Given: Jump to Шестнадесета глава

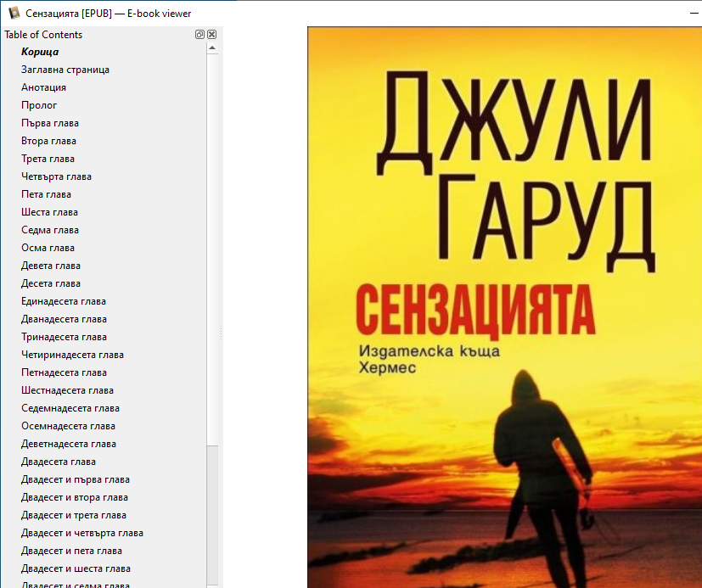Looking at the screenshot, I should (x=67, y=390).
